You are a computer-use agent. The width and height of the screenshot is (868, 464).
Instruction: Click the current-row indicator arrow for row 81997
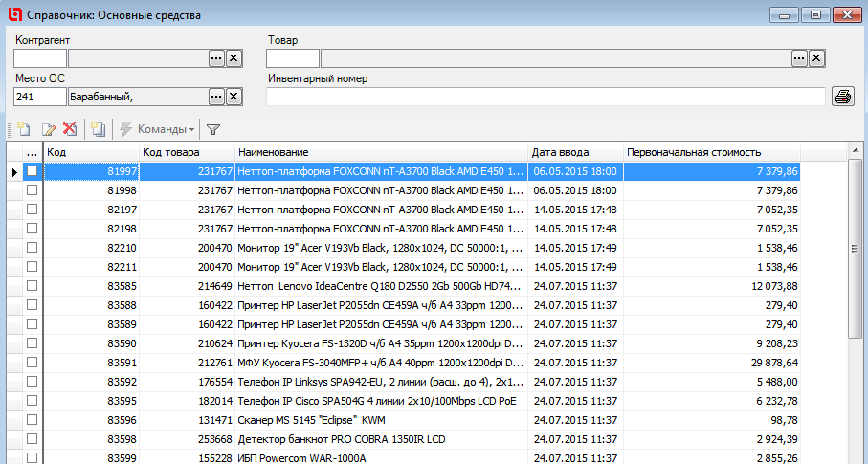[x=14, y=171]
